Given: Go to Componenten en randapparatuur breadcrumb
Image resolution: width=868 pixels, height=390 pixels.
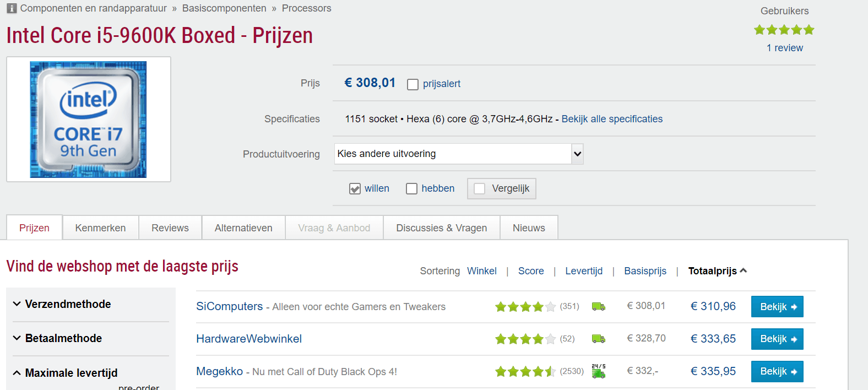Looking at the screenshot, I should pyautogui.click(x=94, y=8).
